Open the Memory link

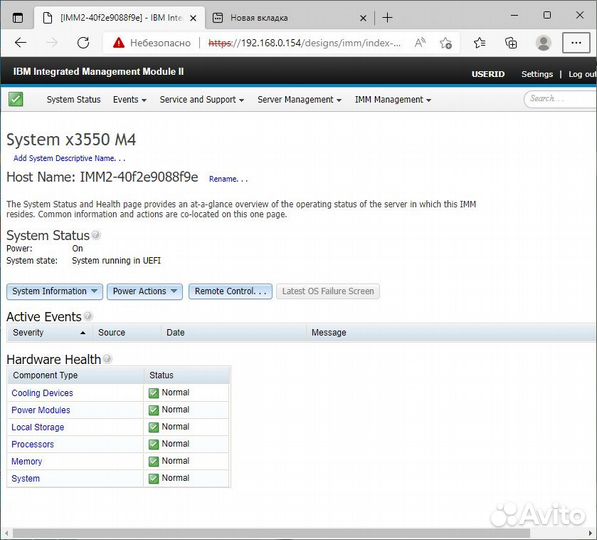point(27,462)
